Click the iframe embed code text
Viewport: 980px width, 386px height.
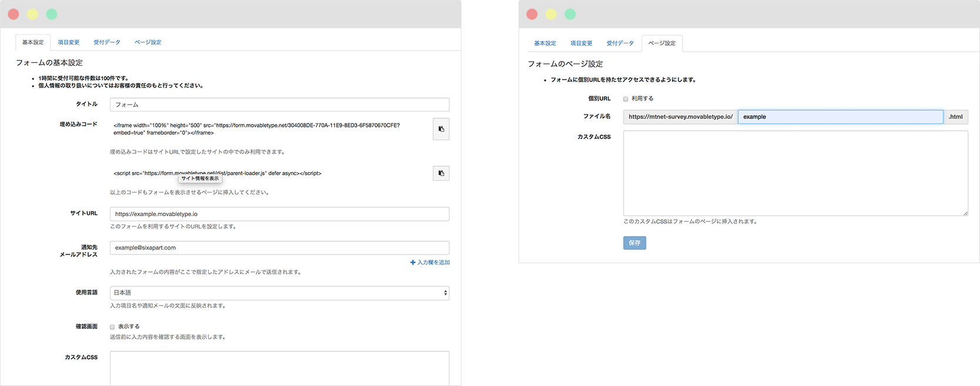pyautogui.click(x=257, y=129)
